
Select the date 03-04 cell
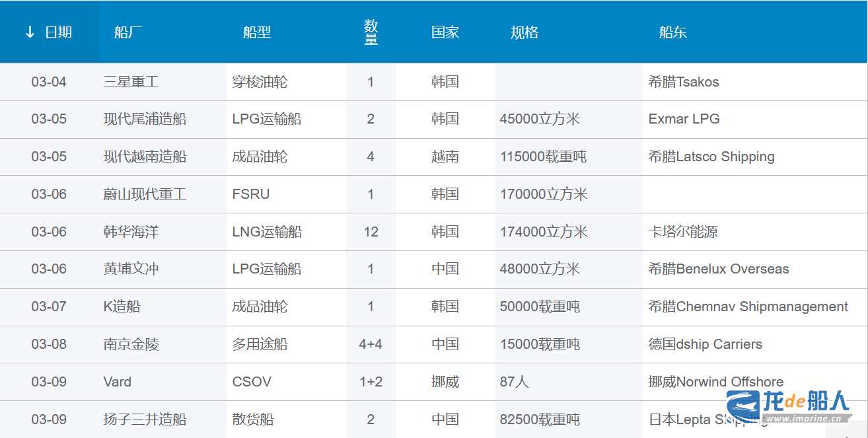click(x=49, y=82)
